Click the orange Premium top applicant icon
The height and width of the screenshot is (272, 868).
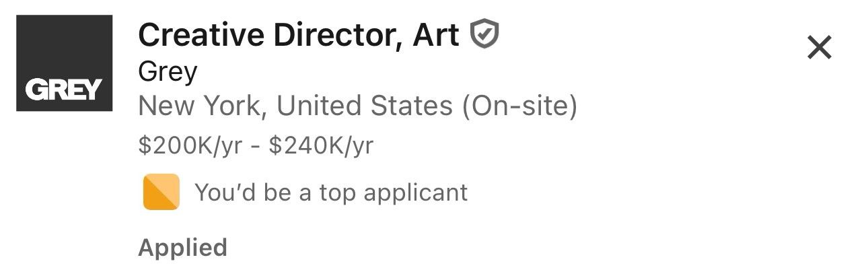pos(161,192)
